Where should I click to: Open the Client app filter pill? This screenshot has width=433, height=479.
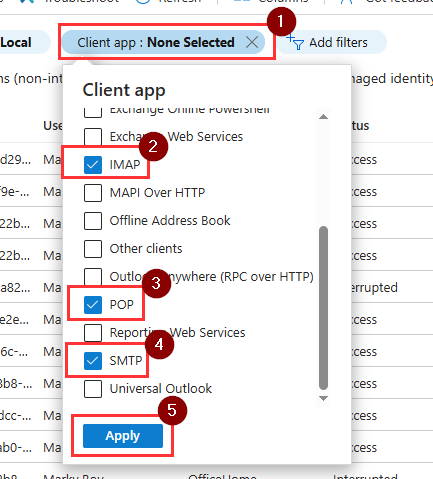pyautogui.click(x=156, y=42)
